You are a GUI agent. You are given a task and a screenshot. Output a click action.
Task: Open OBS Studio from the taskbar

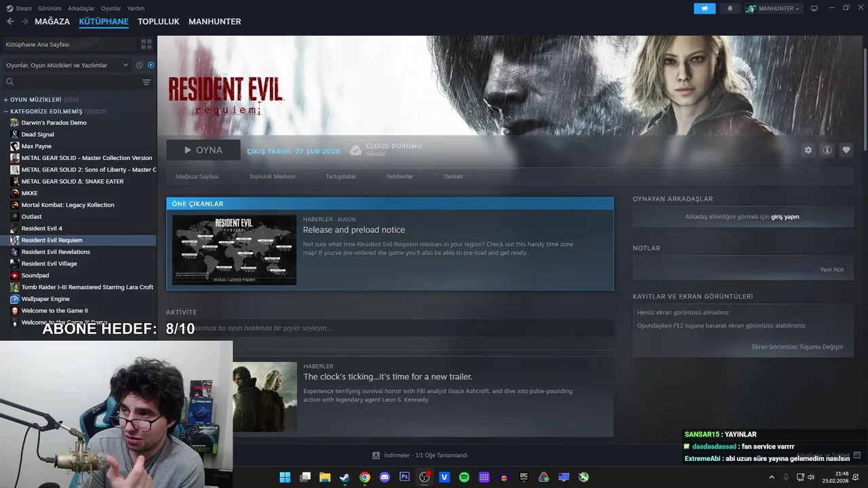tap(425, 477)
